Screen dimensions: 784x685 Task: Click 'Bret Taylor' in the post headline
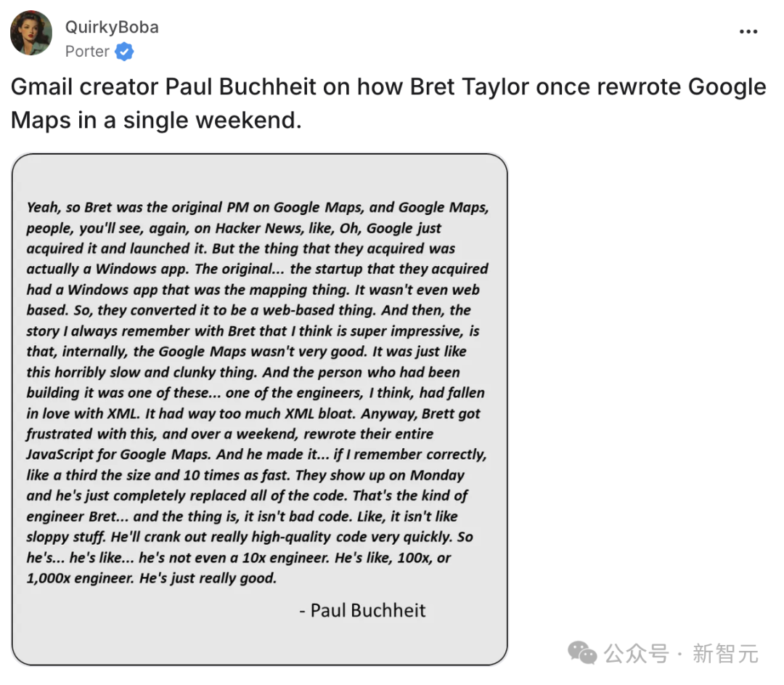coord(470,86)
